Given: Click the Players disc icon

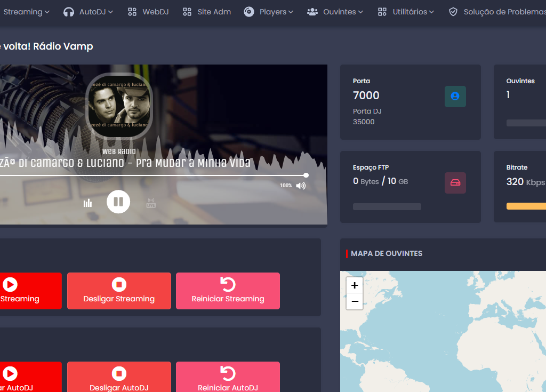Looking at the screenshot, I should 248,12.
